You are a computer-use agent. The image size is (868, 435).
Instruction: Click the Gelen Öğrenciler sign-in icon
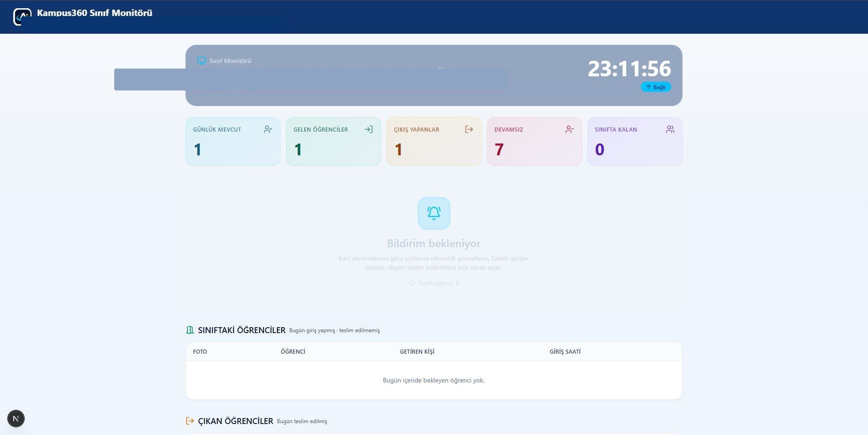[x=369, y=129]
